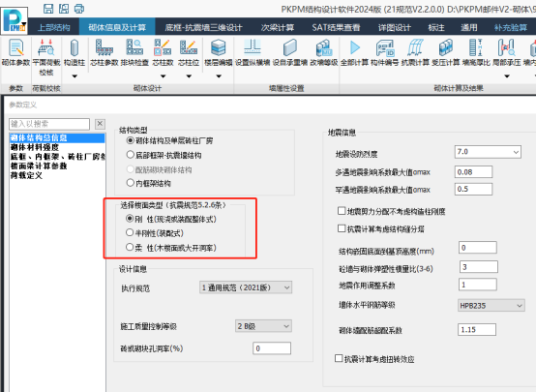Switch to the 上部结构 ribbon tab

pyautogui.click(x=53, y=27)
